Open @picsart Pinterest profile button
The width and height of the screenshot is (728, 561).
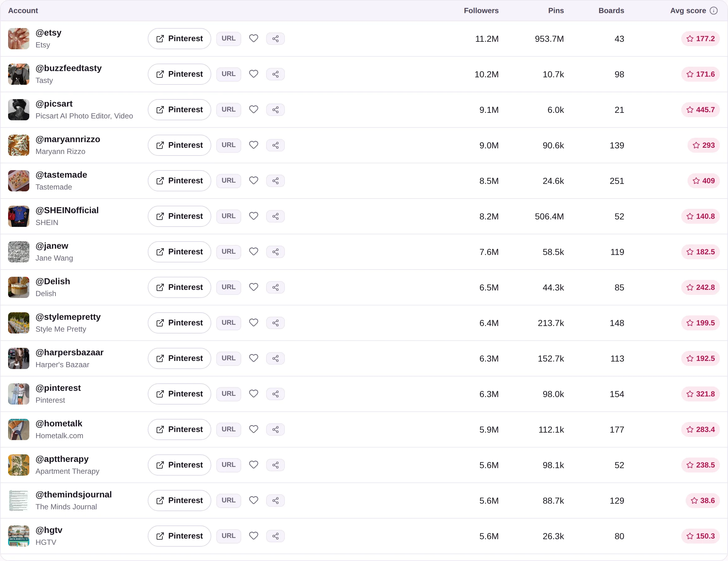click(179, 110)
